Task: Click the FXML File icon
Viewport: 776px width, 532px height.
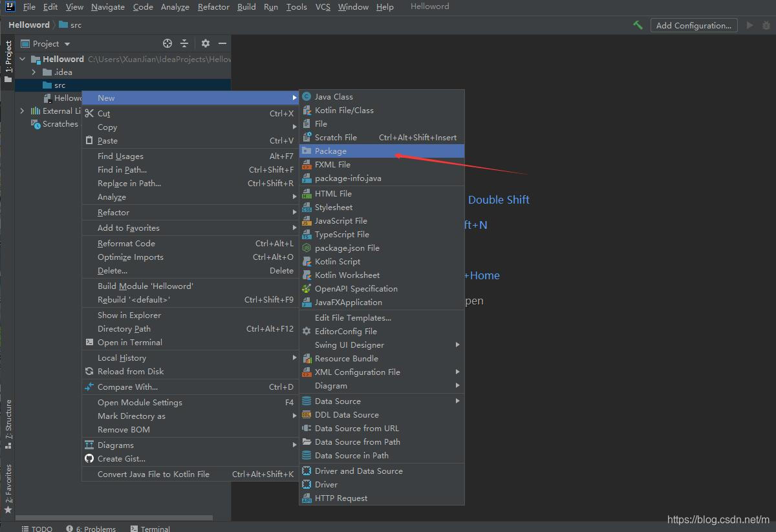Action: (x=307, y=165)
